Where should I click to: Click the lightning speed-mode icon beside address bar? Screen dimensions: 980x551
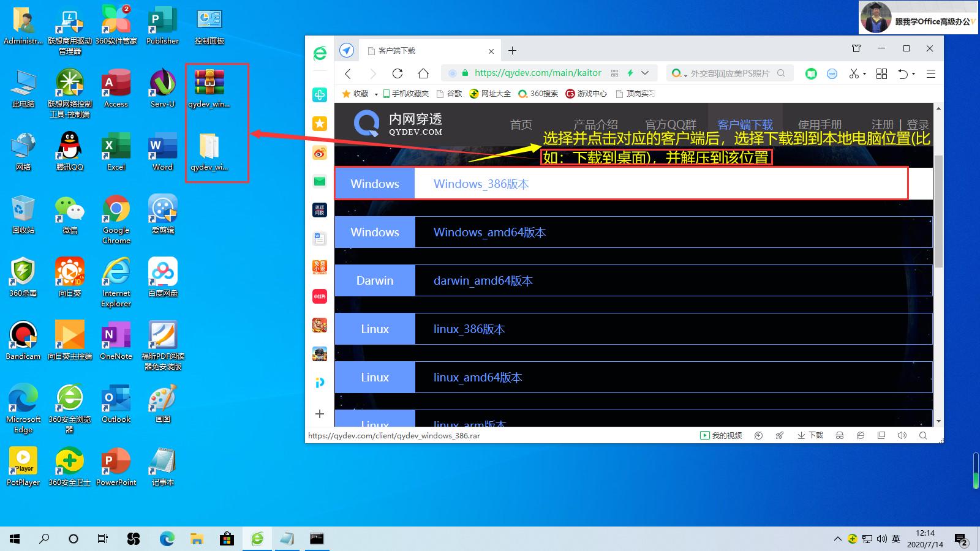630,73
